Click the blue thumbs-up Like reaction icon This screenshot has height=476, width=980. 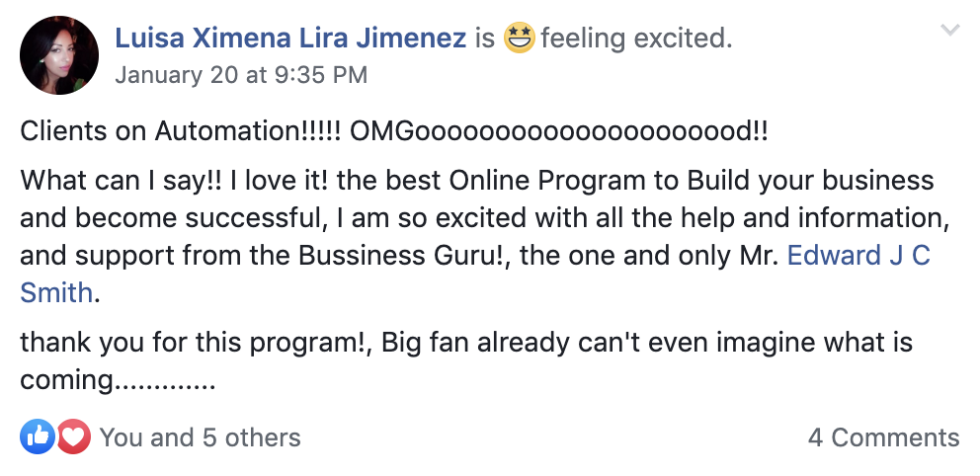[x=38, y=436]
